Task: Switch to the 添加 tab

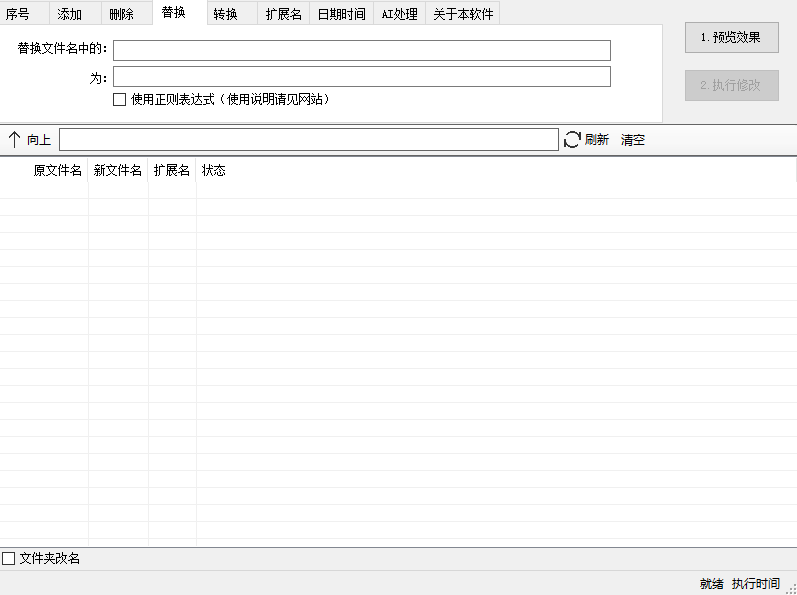Action: [76, 13]
